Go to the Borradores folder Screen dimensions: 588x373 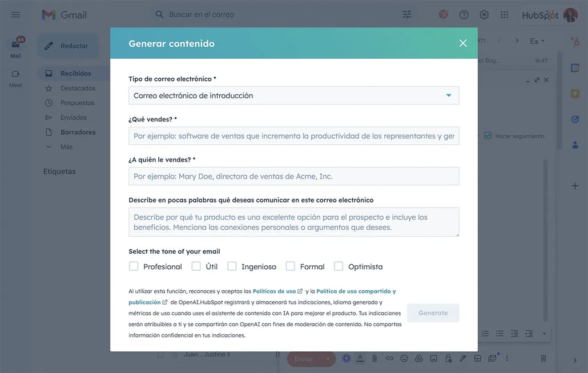click(78, 132)
